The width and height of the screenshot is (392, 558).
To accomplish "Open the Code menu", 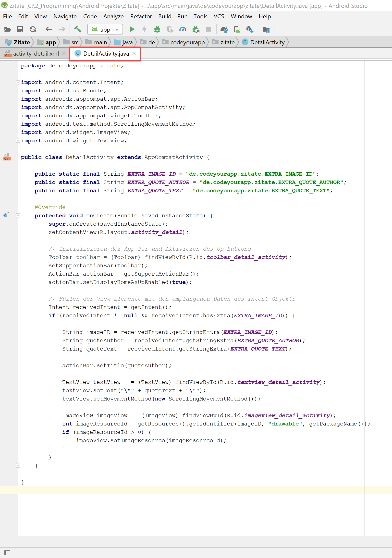I will (x=90, y=16).
